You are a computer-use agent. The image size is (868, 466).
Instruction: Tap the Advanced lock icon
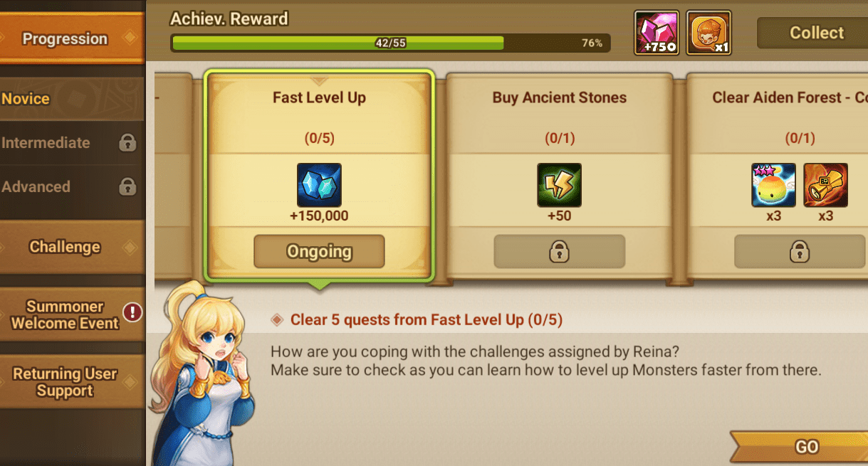coord(127,187)
